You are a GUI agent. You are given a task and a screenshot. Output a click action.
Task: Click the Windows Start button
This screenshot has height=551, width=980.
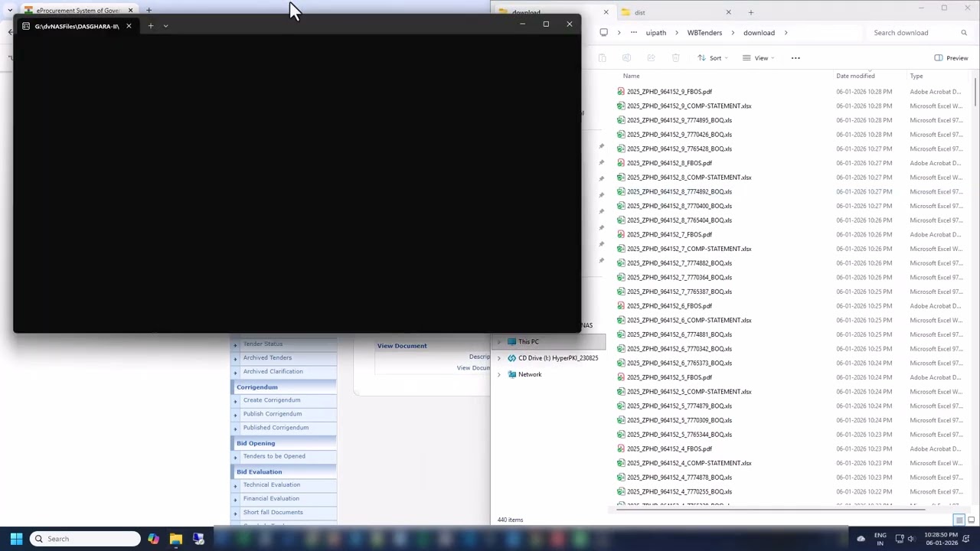[16, 539]
